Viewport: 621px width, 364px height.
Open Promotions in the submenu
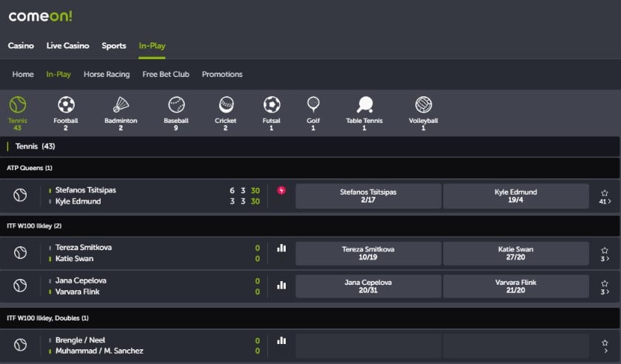coord(222,75)
